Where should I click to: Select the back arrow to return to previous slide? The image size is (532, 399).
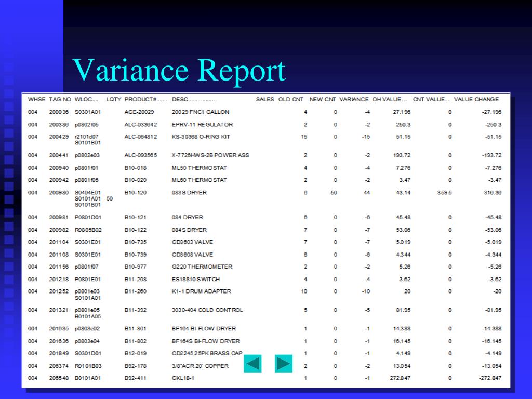pyautogui.click(x=252, y=364)
